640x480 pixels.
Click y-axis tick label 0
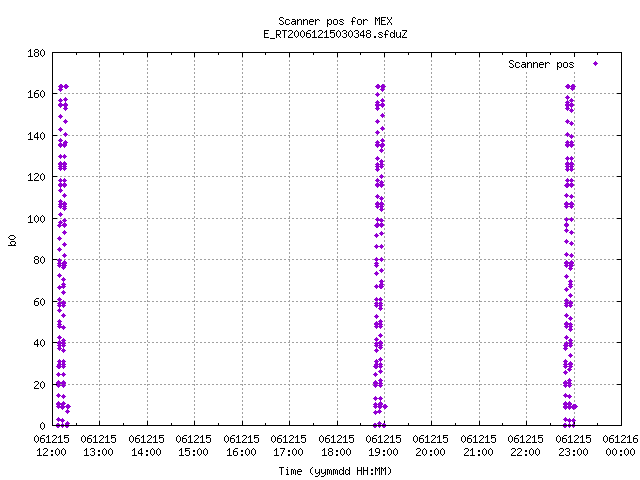[x=42, y=426]
